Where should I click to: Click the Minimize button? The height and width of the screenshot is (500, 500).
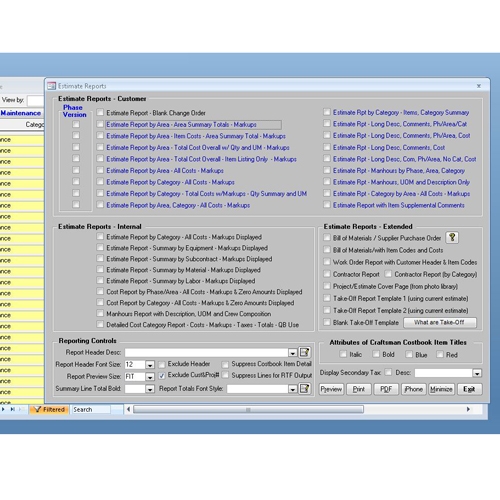click(x=441, y=389)
